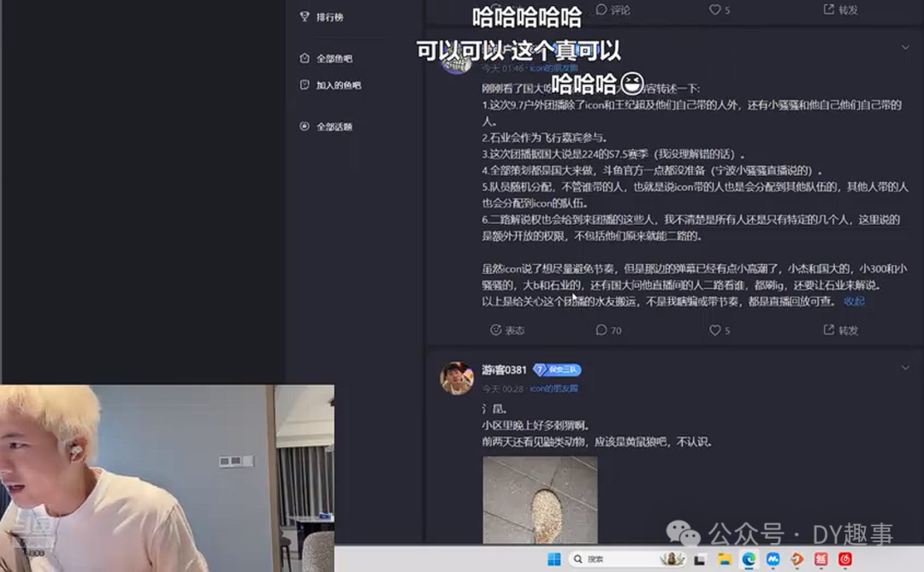The image size is (924, 572).
Task: Click 转发 share icon in the 表态 row
Action: tap(828, 330)
